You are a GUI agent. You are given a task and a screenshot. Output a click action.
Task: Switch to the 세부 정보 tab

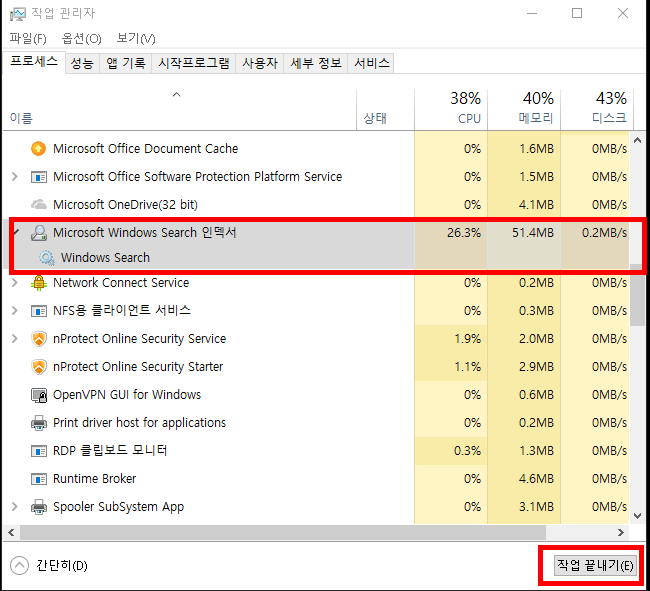point(315,63)
